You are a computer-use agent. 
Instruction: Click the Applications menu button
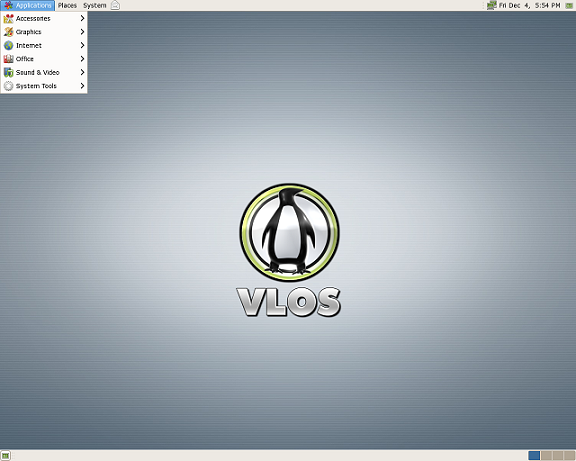[28, 6]
